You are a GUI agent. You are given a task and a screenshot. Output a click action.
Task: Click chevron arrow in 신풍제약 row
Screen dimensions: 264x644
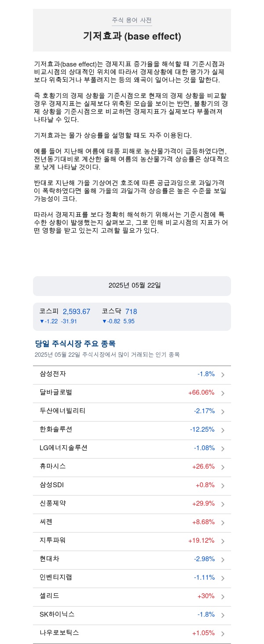tap(223, 504)
